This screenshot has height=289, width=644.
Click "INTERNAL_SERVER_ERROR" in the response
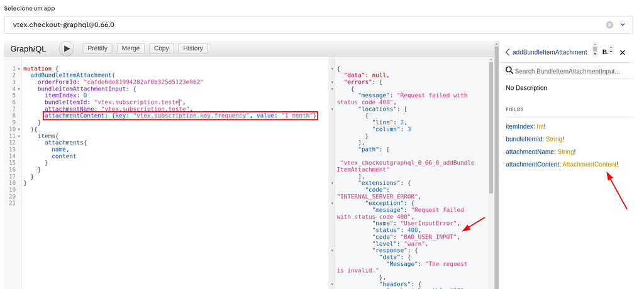coord(376,196)
